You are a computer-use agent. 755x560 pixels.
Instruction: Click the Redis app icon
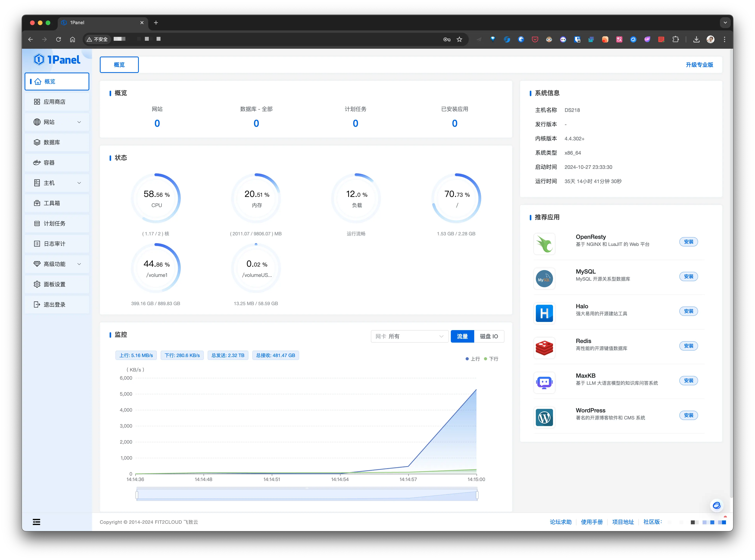pos(544,348)
